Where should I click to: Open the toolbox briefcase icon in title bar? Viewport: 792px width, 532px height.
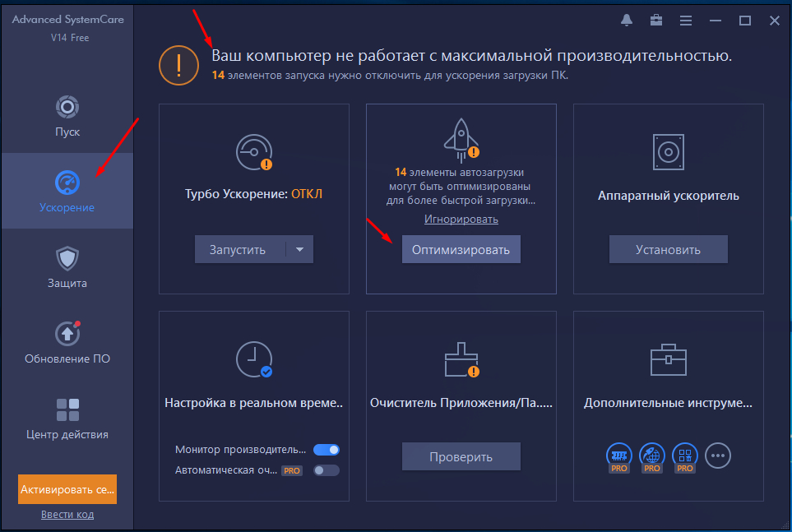point(656,21)
